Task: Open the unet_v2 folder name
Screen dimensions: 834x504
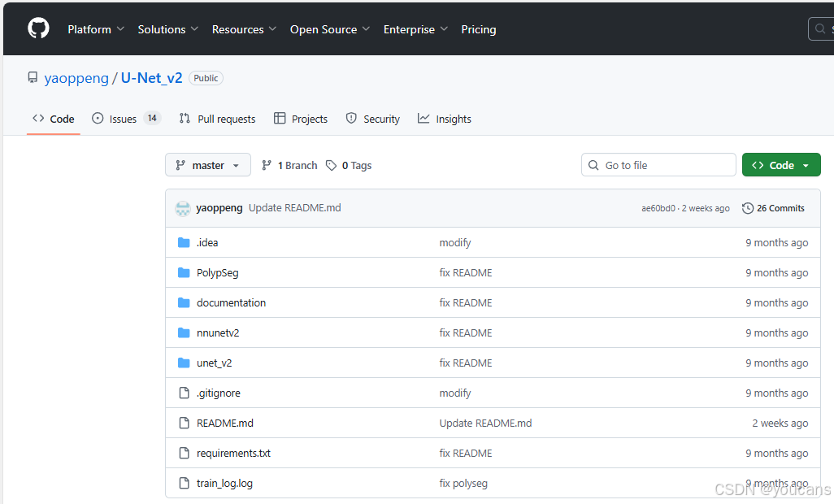Action: 215,363
